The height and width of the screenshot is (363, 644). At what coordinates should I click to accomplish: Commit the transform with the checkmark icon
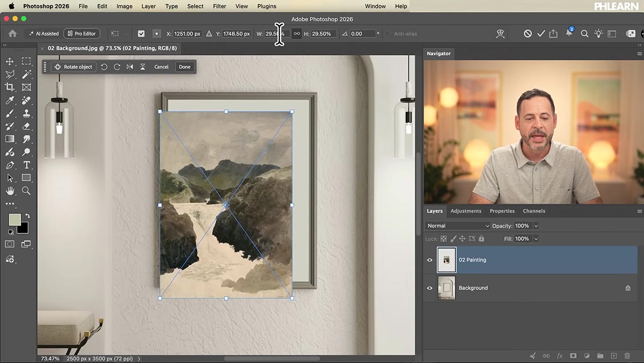541,33
